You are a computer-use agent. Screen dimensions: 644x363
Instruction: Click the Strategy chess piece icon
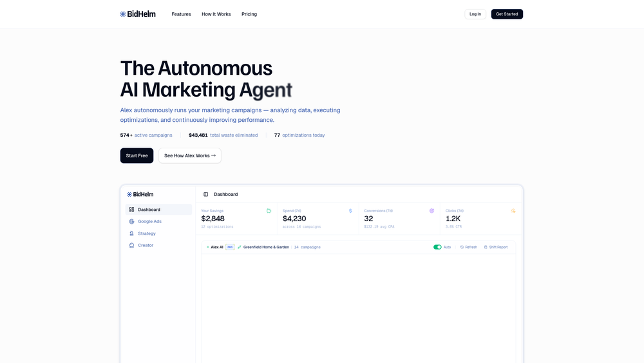131,233
